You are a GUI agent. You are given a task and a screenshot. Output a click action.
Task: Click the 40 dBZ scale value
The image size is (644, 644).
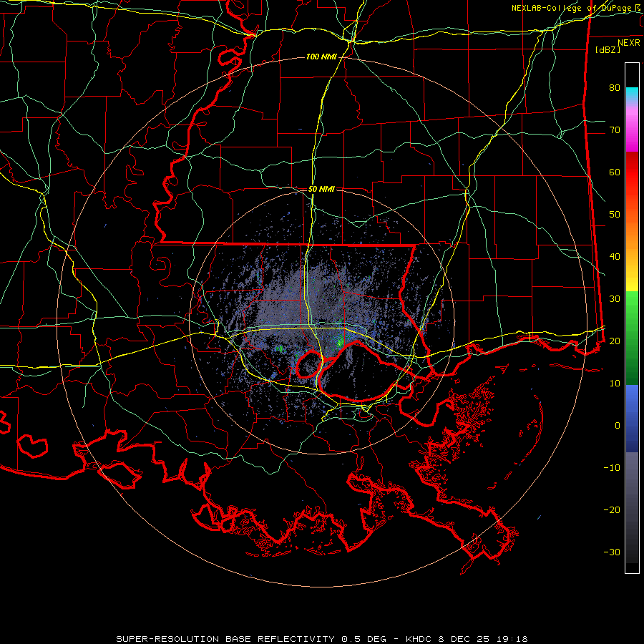(615, 256)
